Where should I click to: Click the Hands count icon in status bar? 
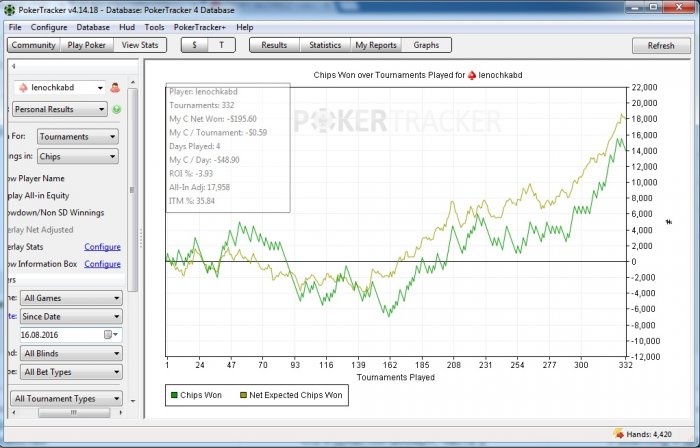click(x=616, y=434)
